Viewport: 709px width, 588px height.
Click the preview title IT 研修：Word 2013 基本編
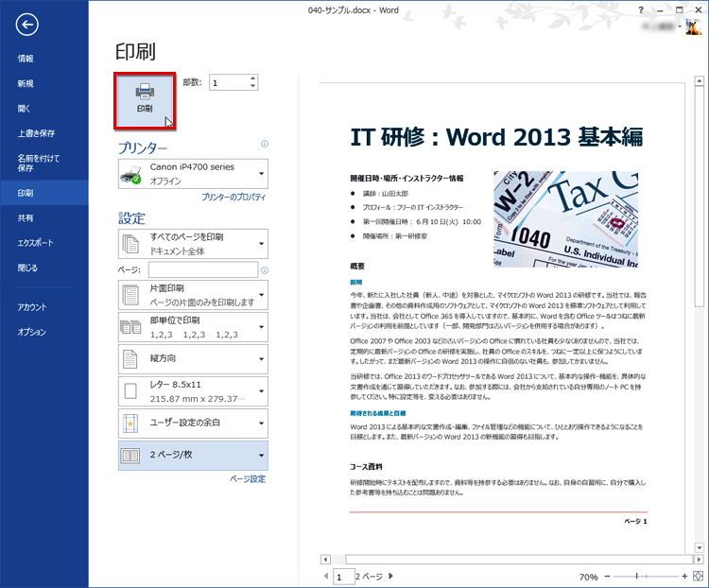coord(496,137)
